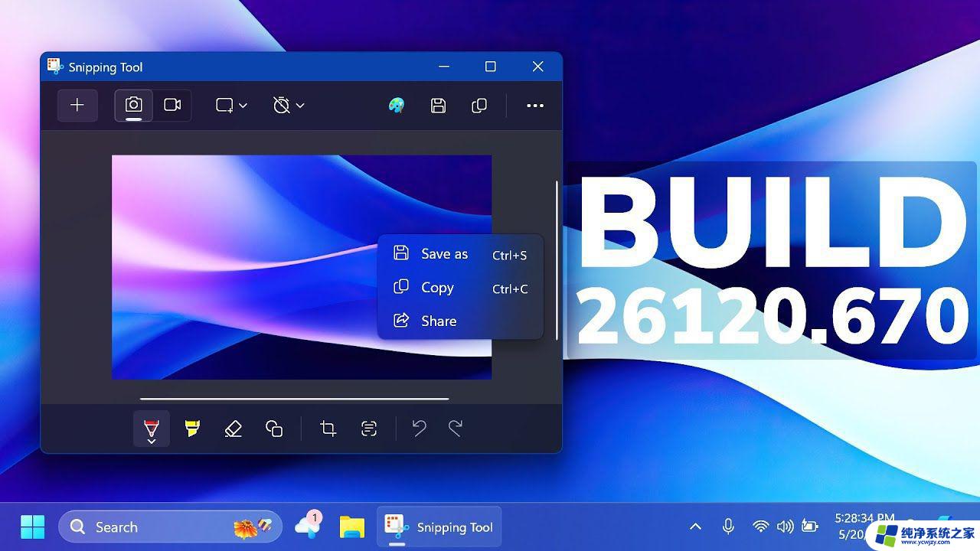The image size is (980, 551).
Task: Close the Snipping Tool window
Action: [538, 67]
